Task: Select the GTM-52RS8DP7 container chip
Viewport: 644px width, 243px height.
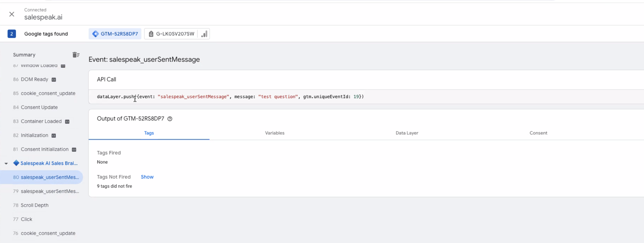Action: (115, 34)
